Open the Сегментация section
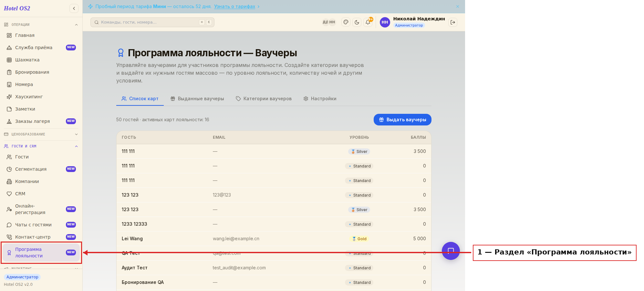Screen dimensions: 644x291 [x=41, y=169]
